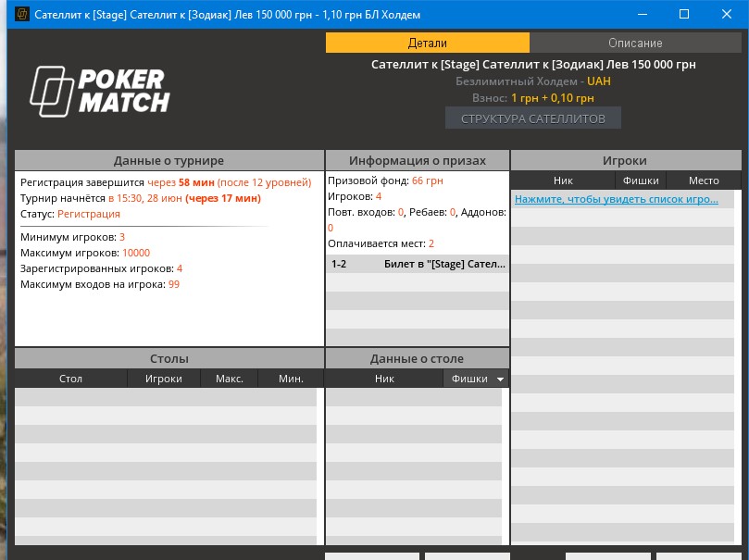Click the Столы panel header
This screenshot has height=560, width=749.
tap(169, 358)
